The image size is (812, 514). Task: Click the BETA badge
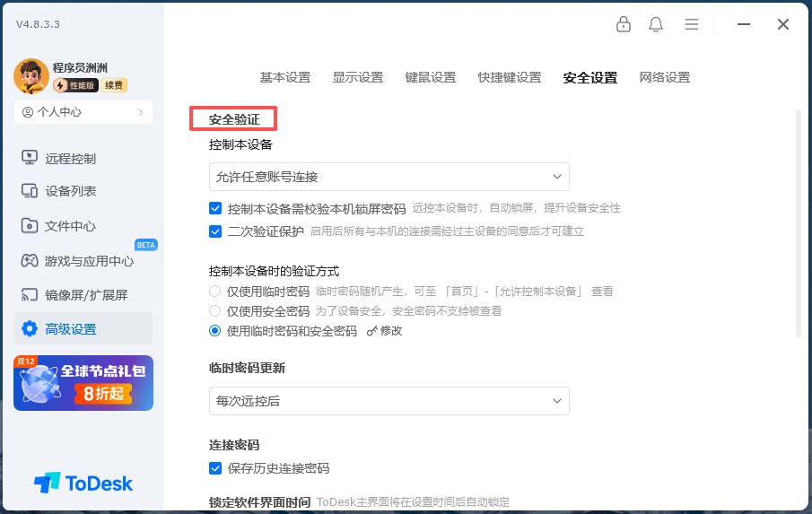click(146, 245)
